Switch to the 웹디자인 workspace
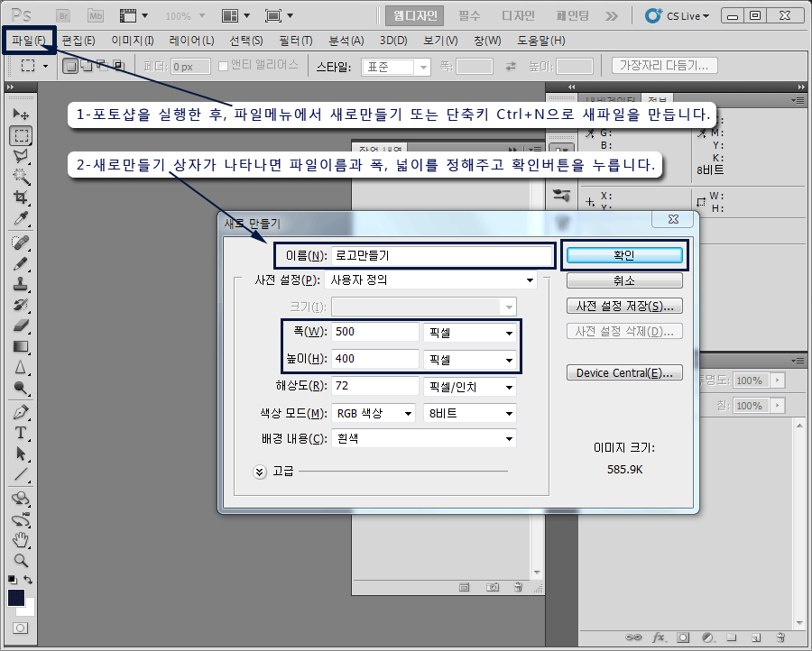The width and height of the screenshot is (812, 651). point(415,16)
